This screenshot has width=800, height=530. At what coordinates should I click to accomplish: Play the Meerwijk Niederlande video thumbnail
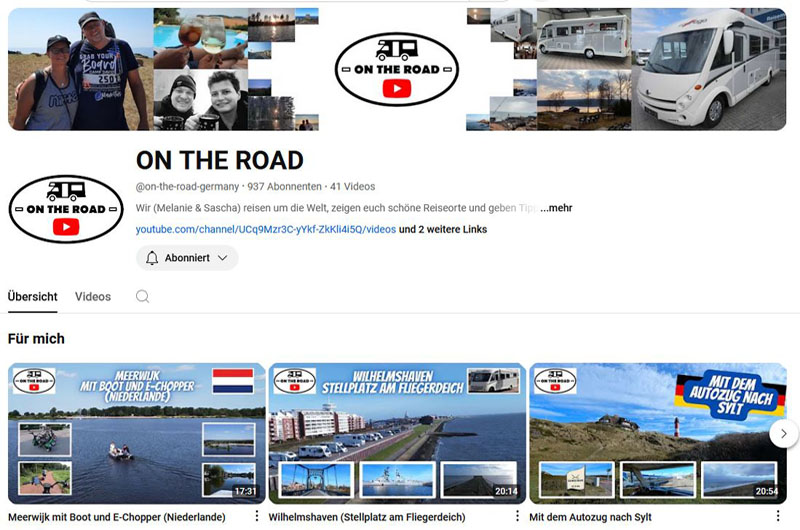(x=137, y=434)
